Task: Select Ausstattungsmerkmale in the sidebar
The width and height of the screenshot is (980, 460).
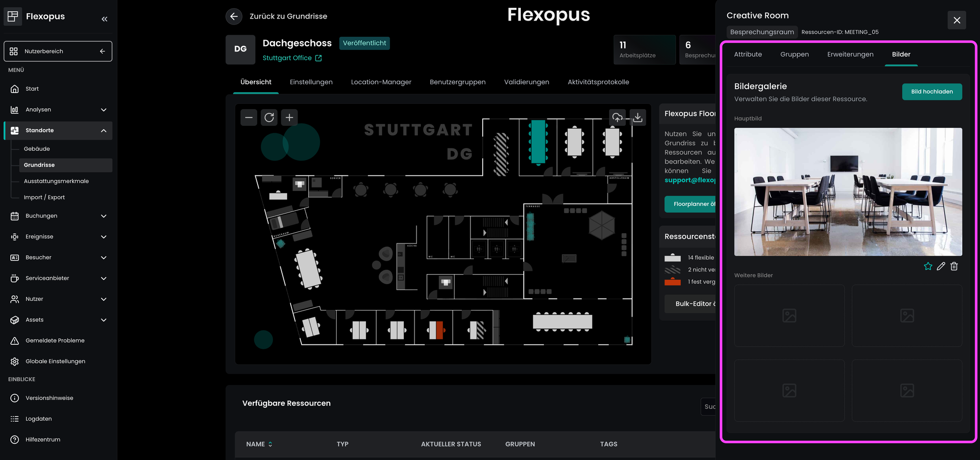Action: [x=56, y=181]
